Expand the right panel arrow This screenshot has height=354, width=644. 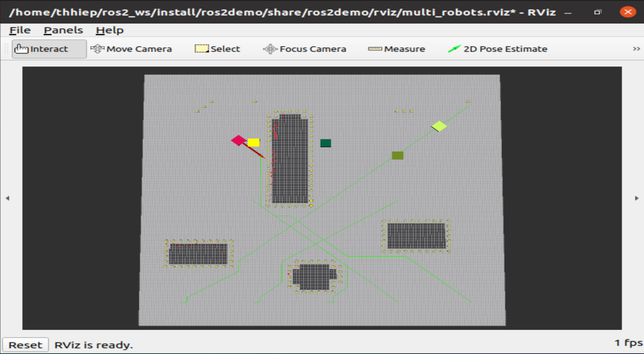point(637,198)
